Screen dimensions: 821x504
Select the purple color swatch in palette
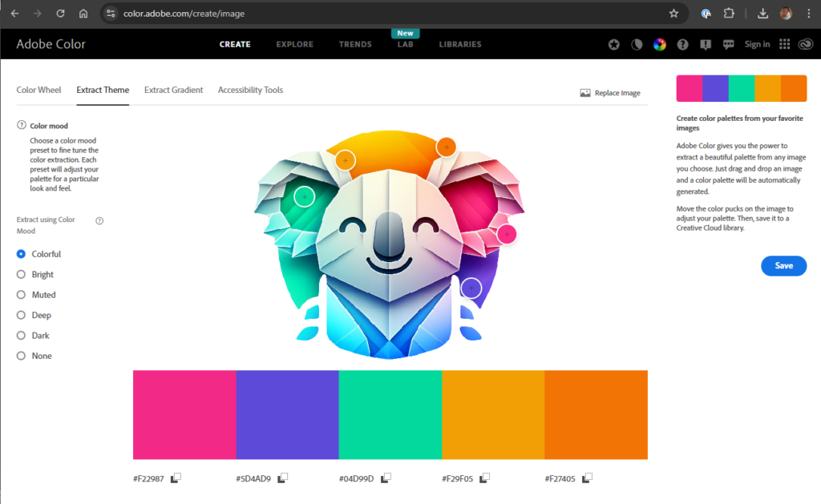288,415
